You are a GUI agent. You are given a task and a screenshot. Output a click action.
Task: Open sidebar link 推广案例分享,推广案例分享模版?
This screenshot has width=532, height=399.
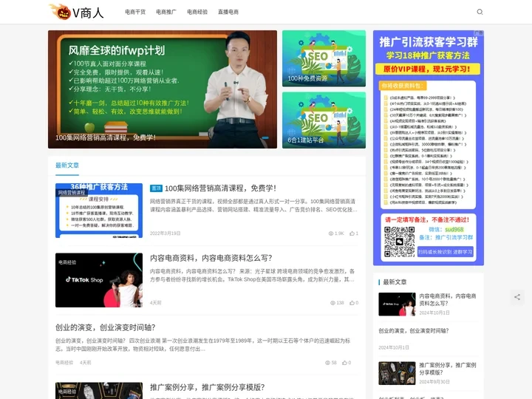[448, 369]
